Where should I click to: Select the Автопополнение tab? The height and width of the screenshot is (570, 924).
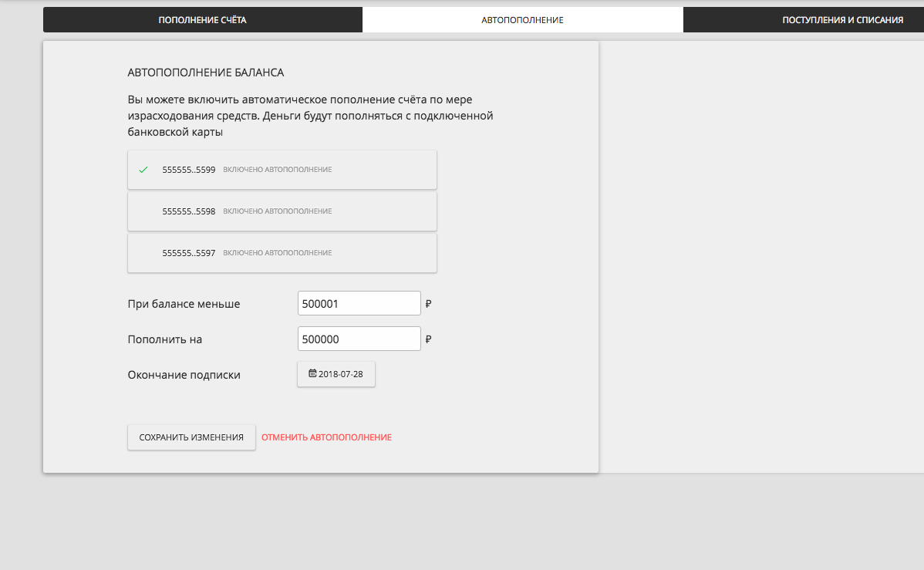[x=522, y=20]
